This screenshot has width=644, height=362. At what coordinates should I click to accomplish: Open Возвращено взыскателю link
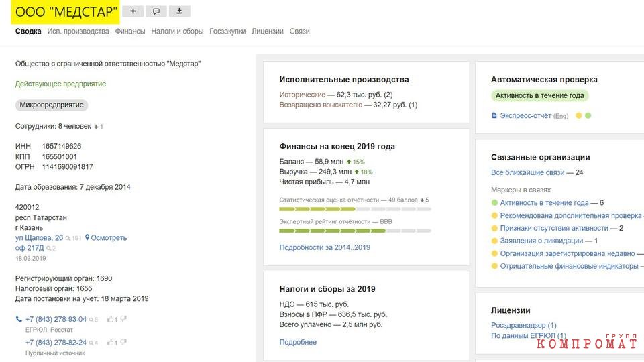(x=321, y=105)
